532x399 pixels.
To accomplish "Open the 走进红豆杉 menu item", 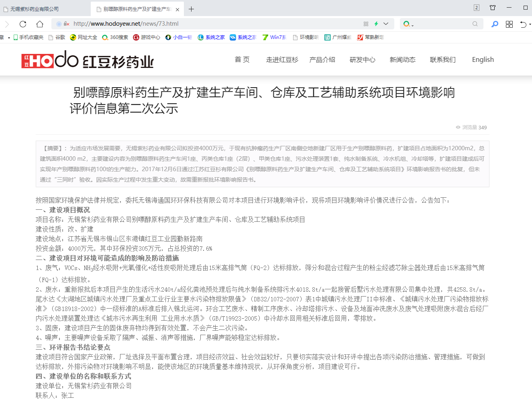I will coord(282,59).
